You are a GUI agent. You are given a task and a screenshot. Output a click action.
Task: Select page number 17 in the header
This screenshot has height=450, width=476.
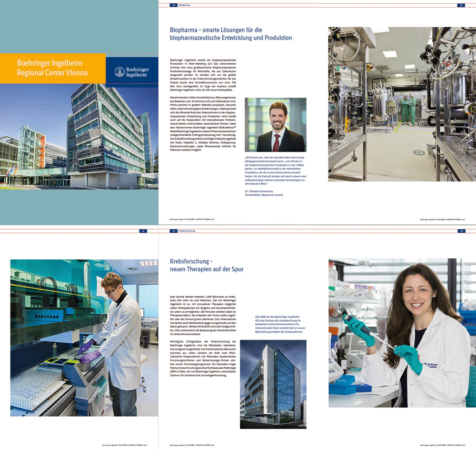point(143,231)
